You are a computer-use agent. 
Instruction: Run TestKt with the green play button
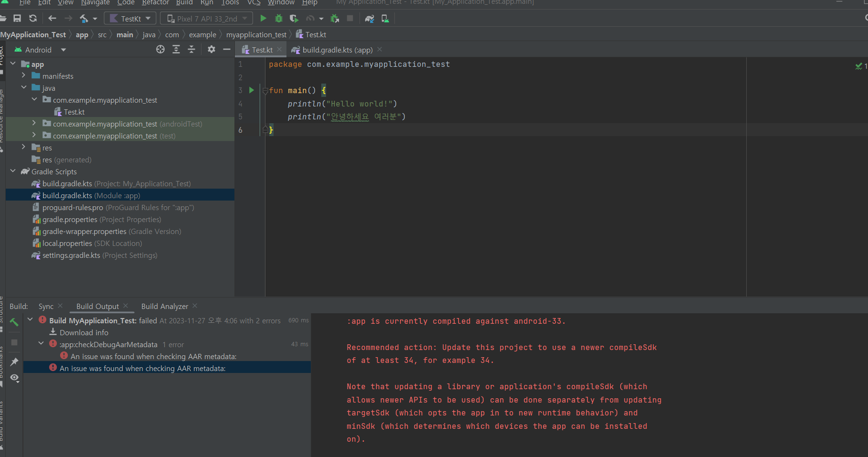[263, 19]
